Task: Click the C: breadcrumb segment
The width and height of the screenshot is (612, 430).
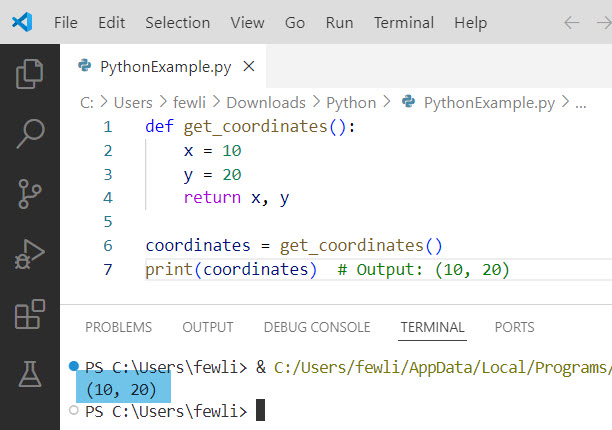Action: coord(87,103)
